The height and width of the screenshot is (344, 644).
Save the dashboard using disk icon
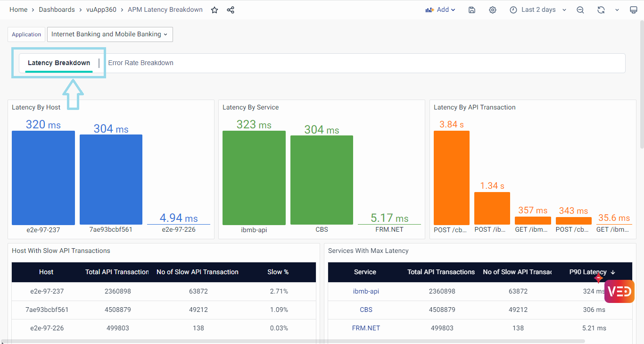[472, 10]
